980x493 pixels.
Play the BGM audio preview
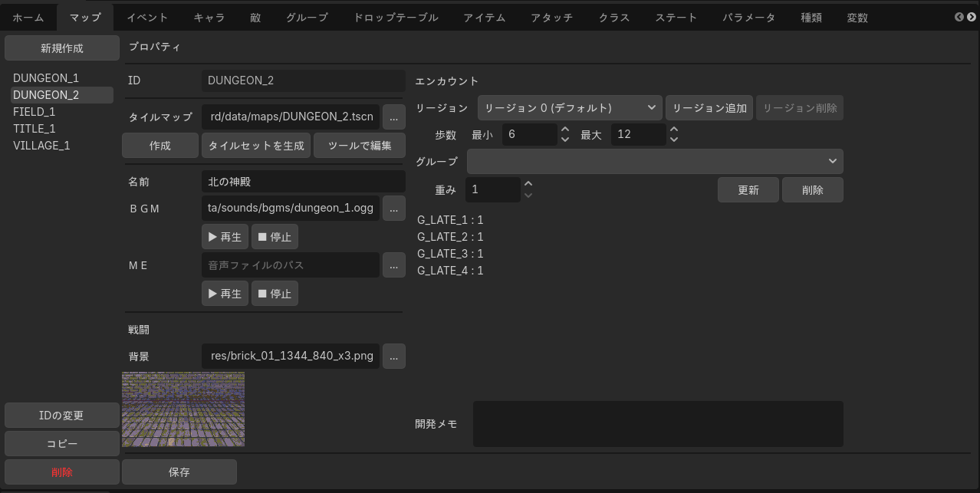tap(225, 237)
